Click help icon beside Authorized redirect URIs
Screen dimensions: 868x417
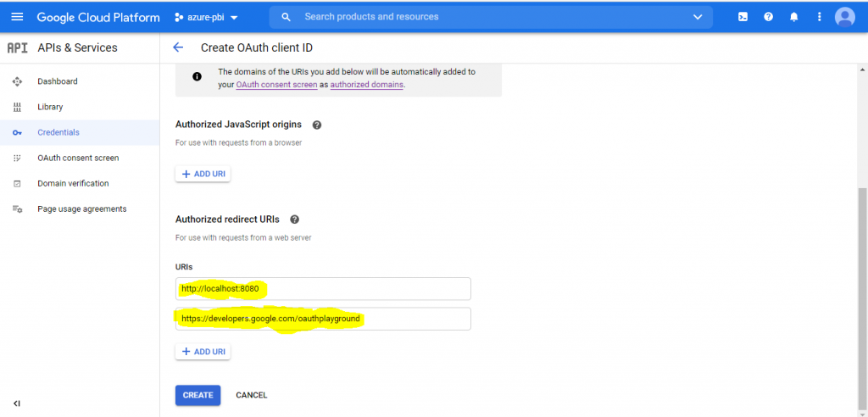click(294, 220)
